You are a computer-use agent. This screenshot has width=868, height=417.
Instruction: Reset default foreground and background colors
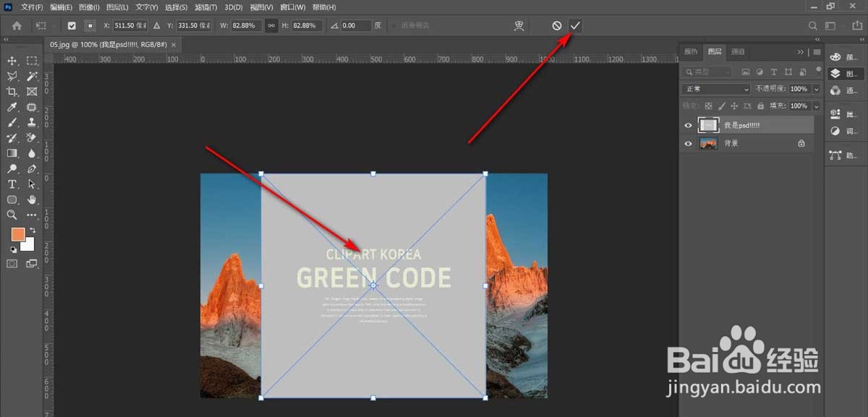[12, 249]
